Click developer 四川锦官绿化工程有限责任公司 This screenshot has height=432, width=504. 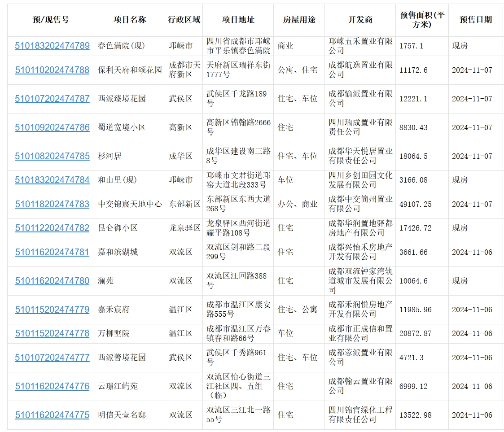click(x=360, y=415)
